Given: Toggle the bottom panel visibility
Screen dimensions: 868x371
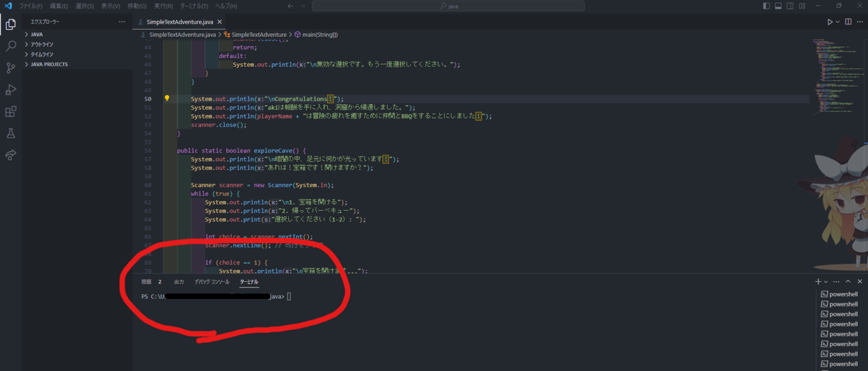Looking at the screenshot, I should tap(778, 6).
